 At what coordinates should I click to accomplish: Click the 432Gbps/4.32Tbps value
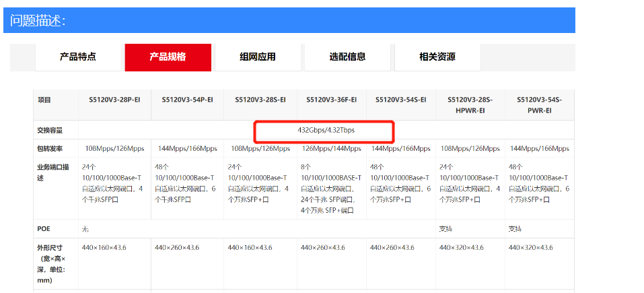coord(326,130)
